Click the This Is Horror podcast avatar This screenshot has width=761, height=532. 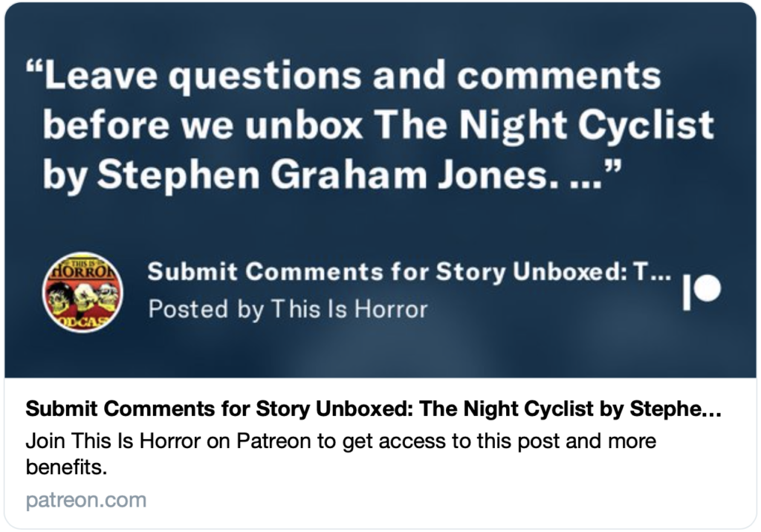coord(82,292)
